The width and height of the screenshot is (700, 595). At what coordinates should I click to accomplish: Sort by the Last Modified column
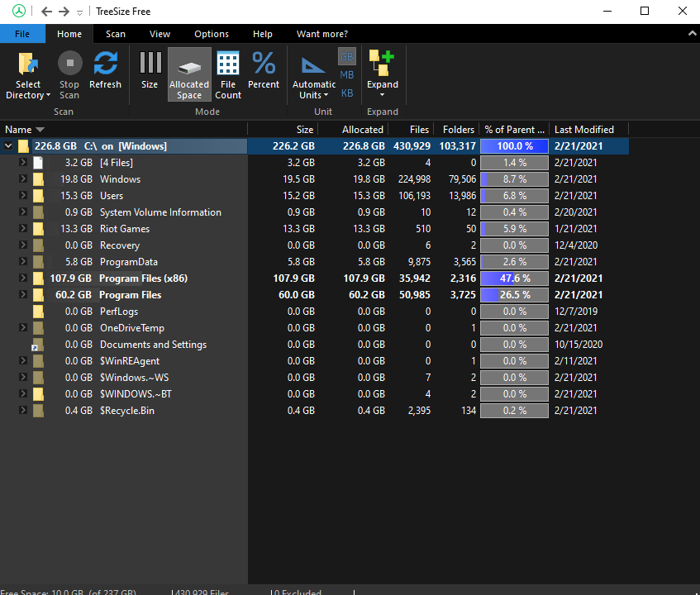tap(588, 130)
